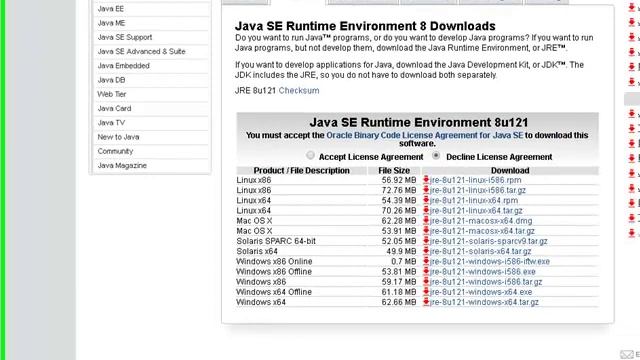
Task: Click download icon beside jre-8u121-macosx-x64.tar.gz
Action: pos(426,231)
